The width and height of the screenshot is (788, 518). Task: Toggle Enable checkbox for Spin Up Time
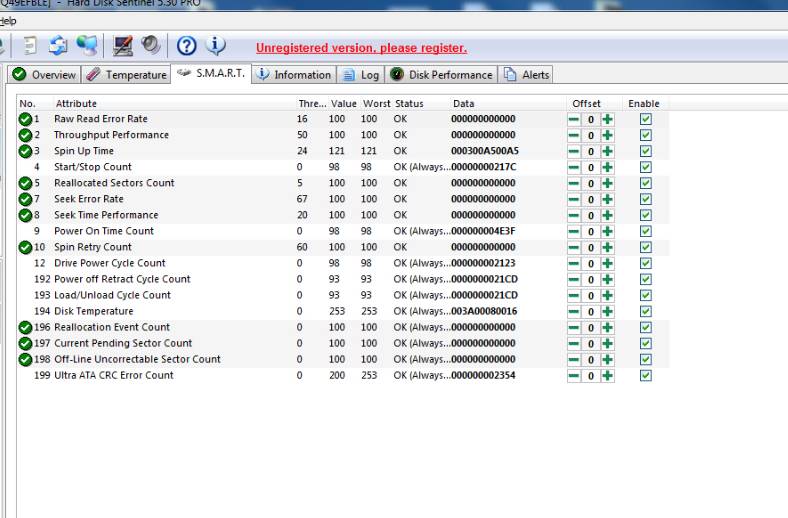point(646,151)
